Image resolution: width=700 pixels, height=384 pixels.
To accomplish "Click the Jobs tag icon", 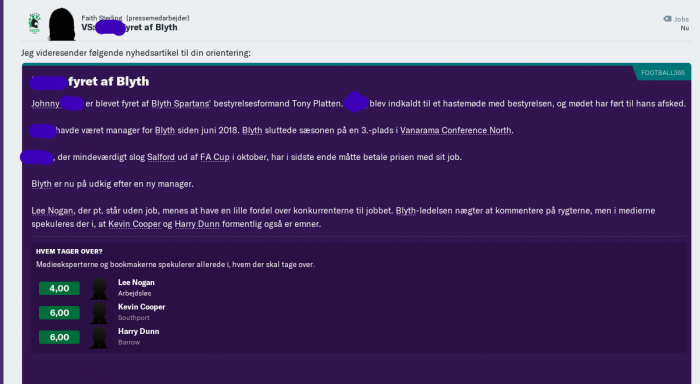I will click(667, 19).
